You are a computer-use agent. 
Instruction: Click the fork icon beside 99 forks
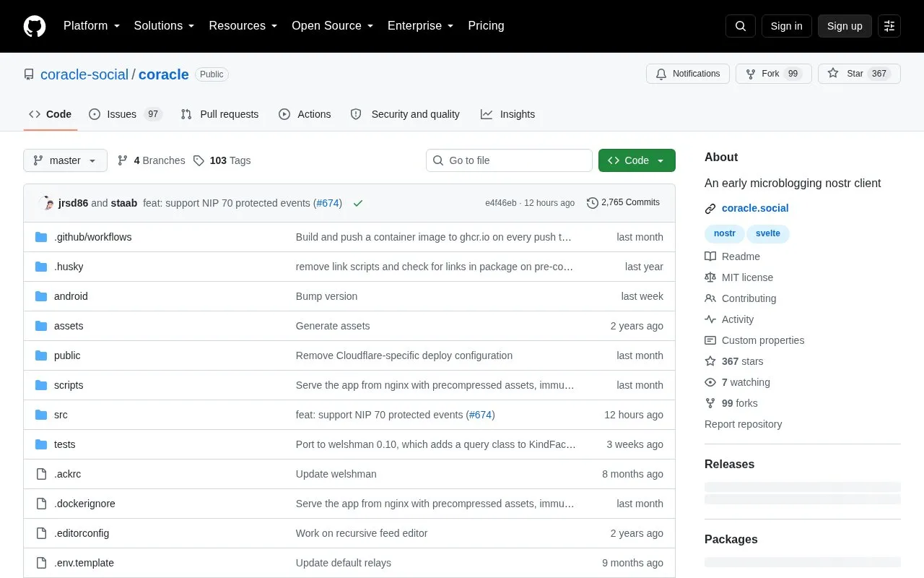710,403
